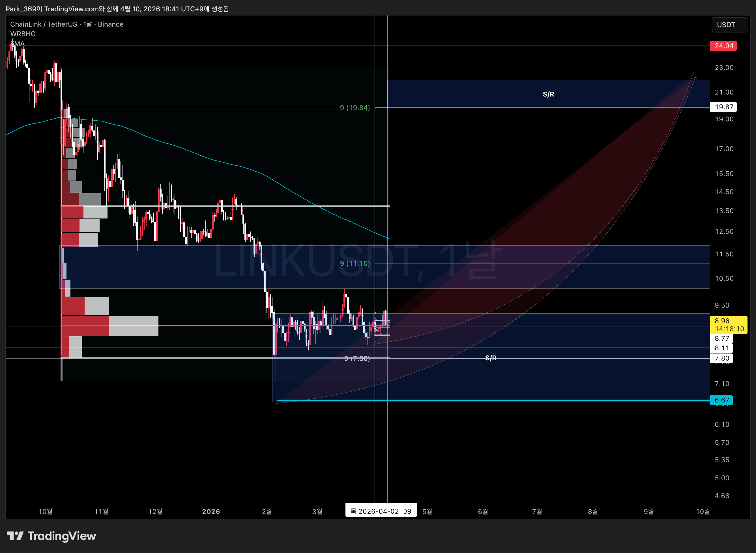The width and height of the screenshot is (756, 553).
Task: Click the ChainLink / TetherUS symbol title
Action: point(66,24)
